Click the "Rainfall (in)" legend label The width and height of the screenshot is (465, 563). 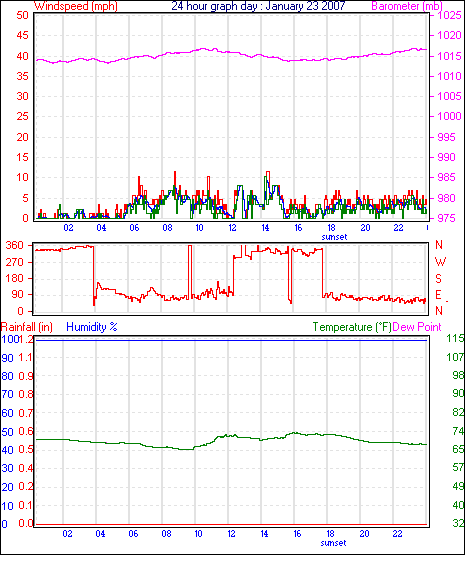coord(27,327)
